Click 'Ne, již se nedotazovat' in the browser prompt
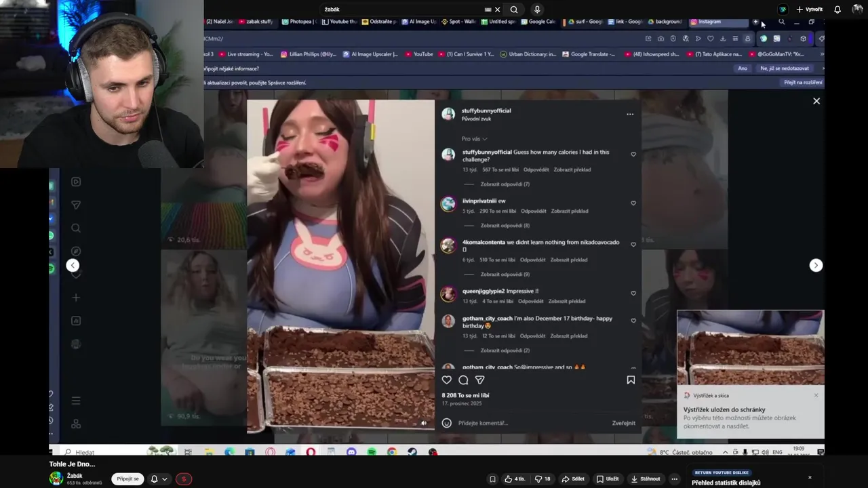 click(785, 68)
